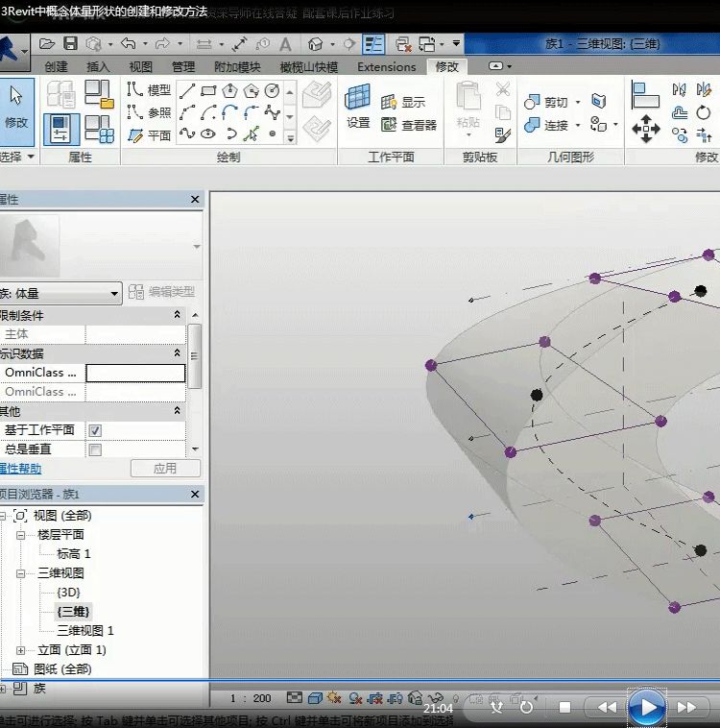The image size is (720, 728).
Task: Toggle the 基于工作平面 checkbox
Action: tap(95, 430)
